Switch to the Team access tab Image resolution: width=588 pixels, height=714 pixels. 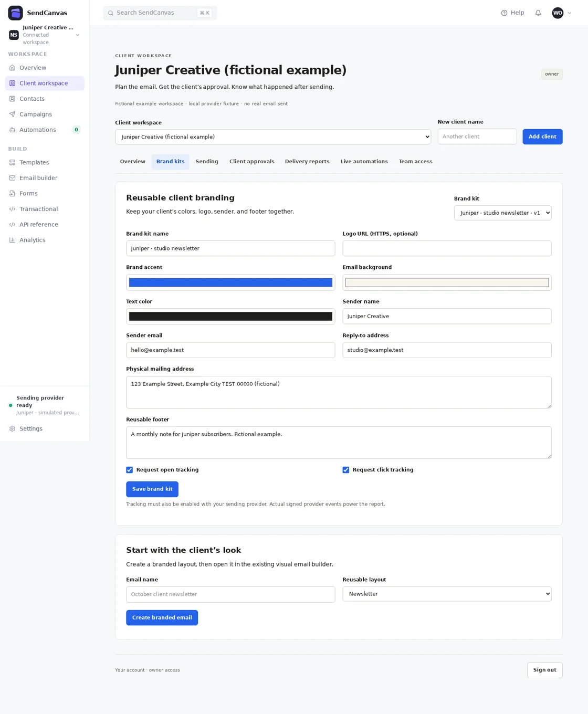pyautogui.click(x=416, y=162)
